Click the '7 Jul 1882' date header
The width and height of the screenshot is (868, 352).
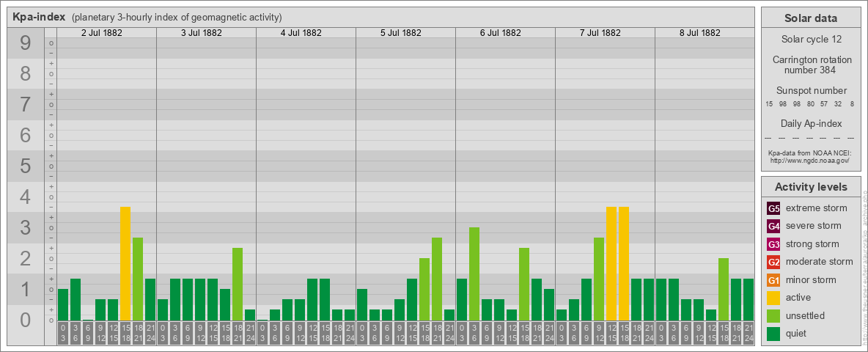point(600,33)
